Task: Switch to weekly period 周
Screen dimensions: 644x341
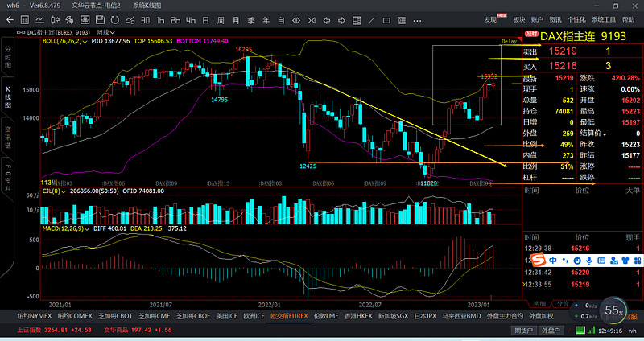Action: pyautogui.click(x=221, y=20)
